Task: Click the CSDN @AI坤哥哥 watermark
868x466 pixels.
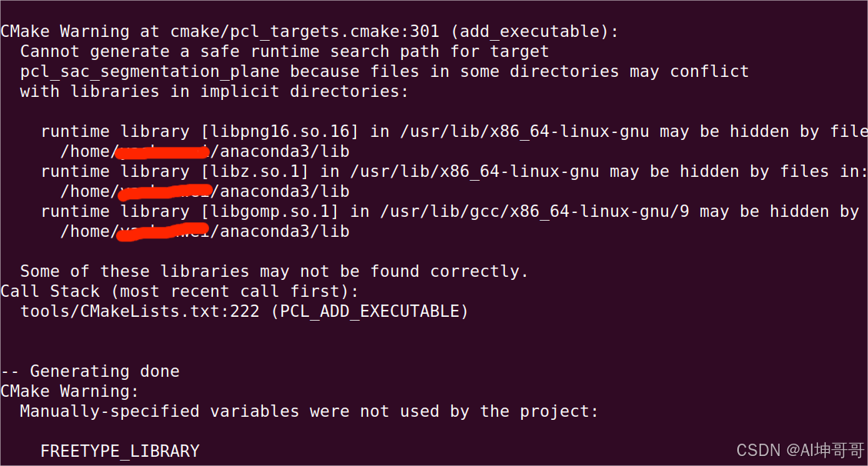Action: 800,450
